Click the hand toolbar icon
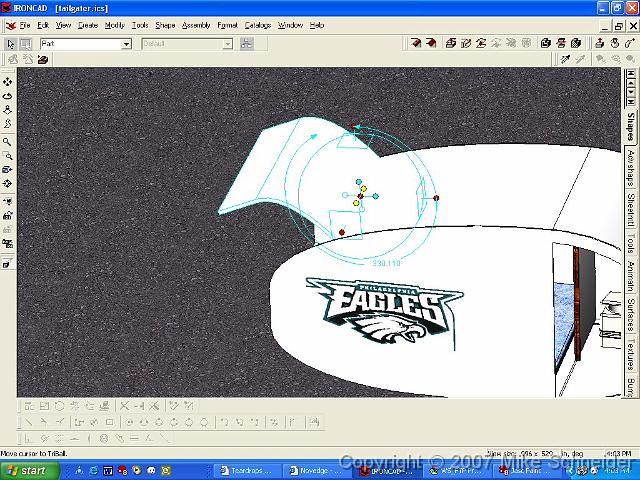Screen dimensions: 640x480 point(615,43)
